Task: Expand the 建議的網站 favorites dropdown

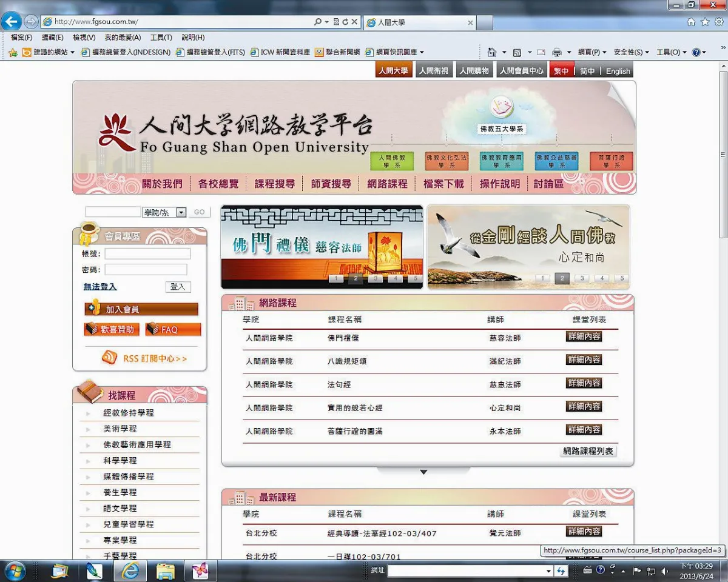Action: [73, 53]
